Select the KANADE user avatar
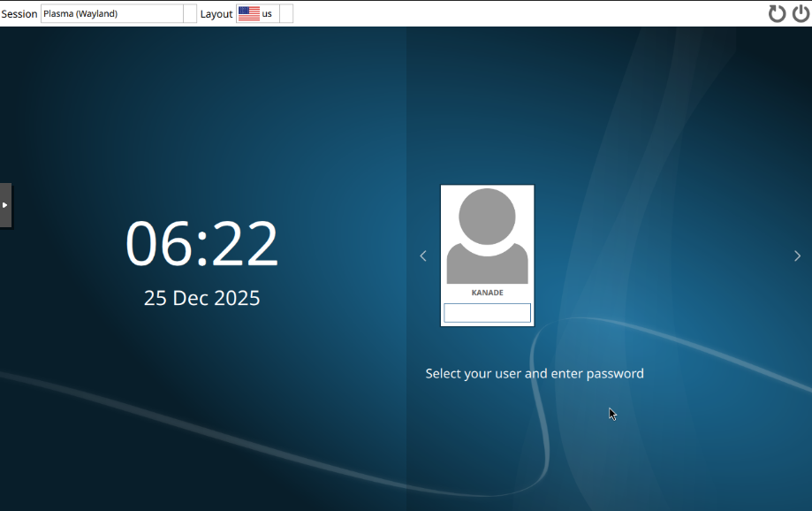Viewport: 812px width, 511px height. [x=488, y=236]
